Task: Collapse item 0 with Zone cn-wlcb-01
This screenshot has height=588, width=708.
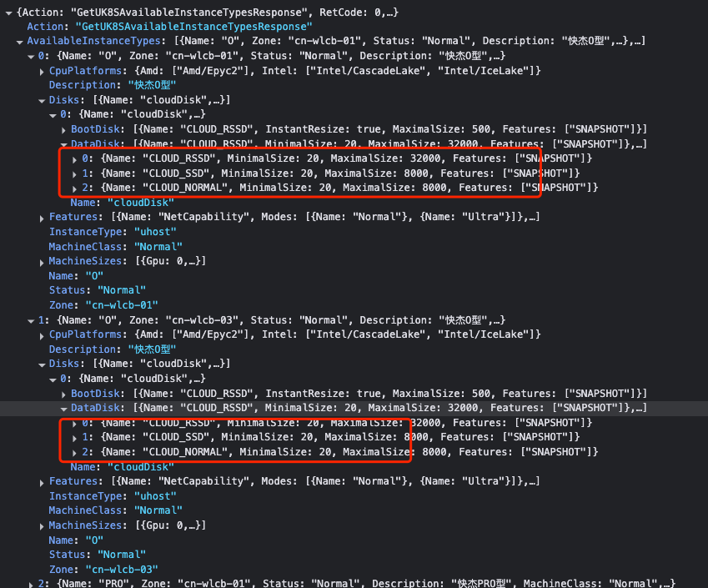Action: pyautogui.click(x=31, y=57)
